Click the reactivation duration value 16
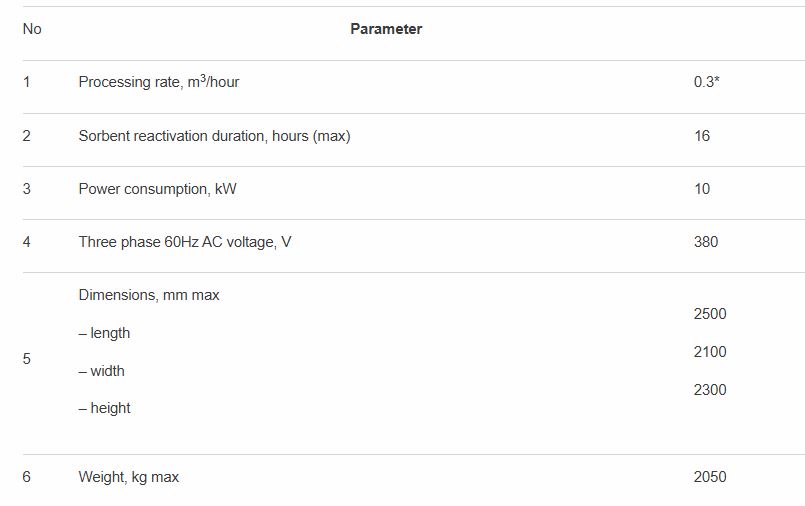The image size is (805, 506). pos(702,136)
